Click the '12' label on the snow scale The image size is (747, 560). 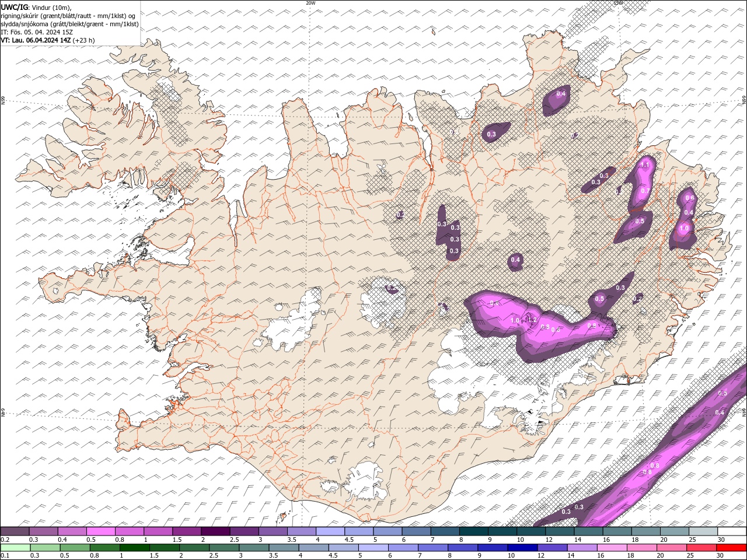(549, 540)
